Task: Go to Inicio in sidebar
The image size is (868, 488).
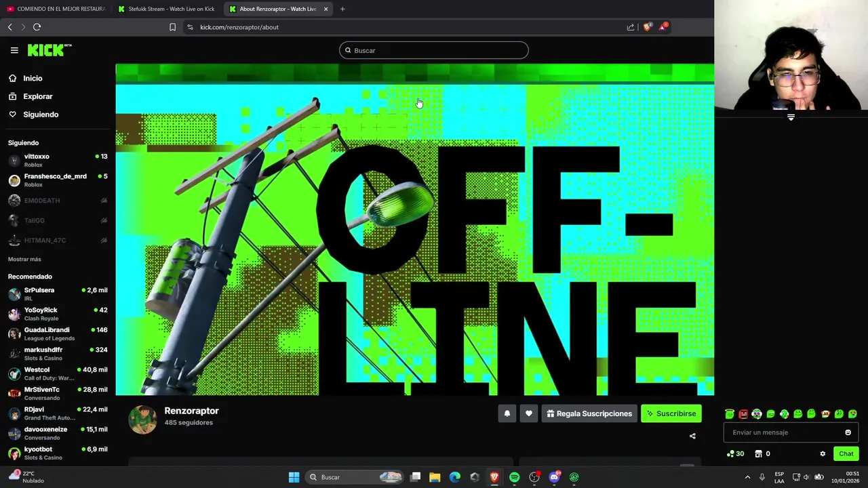Action: tap(33, 78)
